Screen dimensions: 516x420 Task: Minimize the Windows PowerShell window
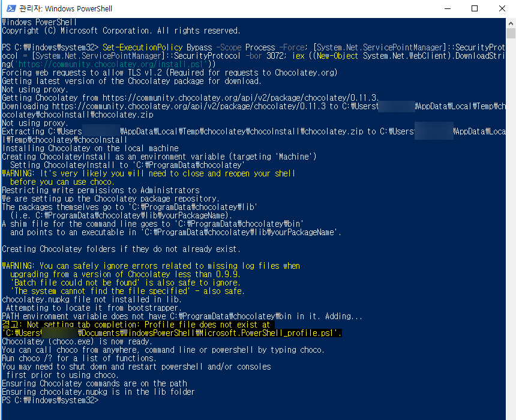pos(447,8)
